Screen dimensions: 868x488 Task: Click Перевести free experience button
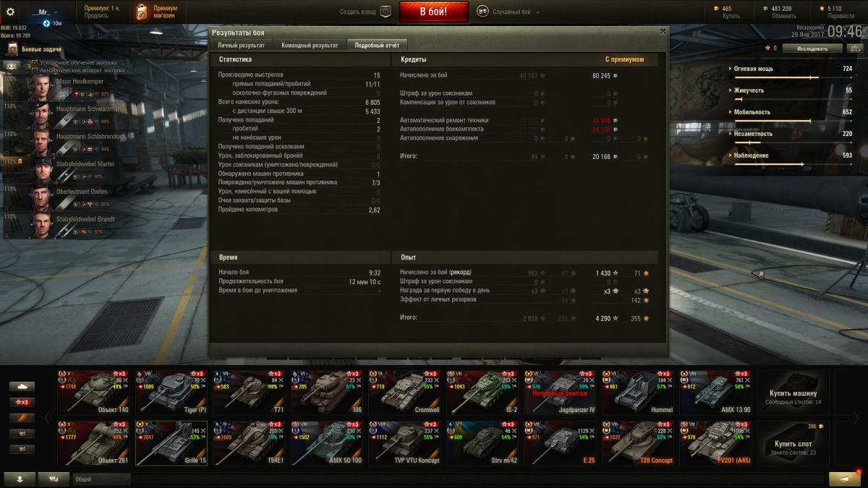(x=841, y=16)
